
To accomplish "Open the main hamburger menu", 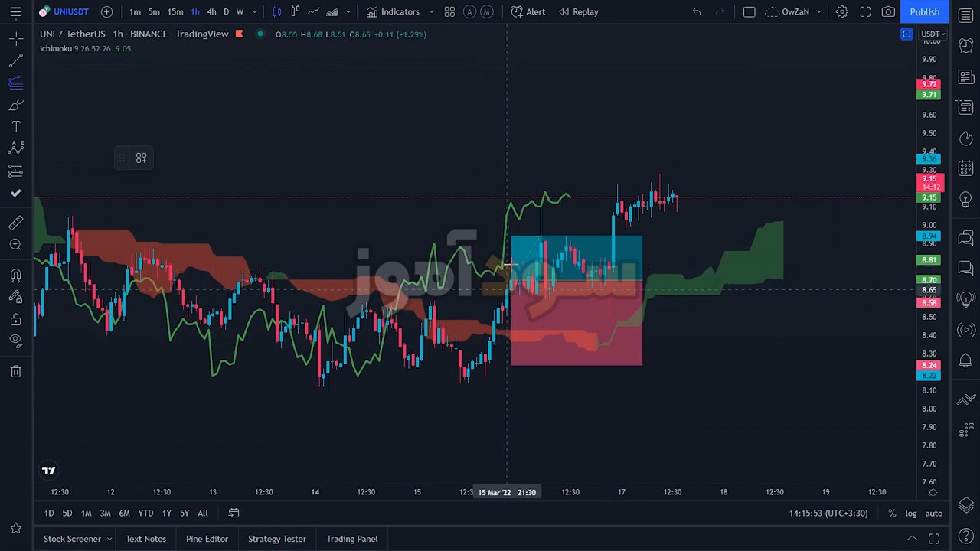I will [x=15, y=11].
